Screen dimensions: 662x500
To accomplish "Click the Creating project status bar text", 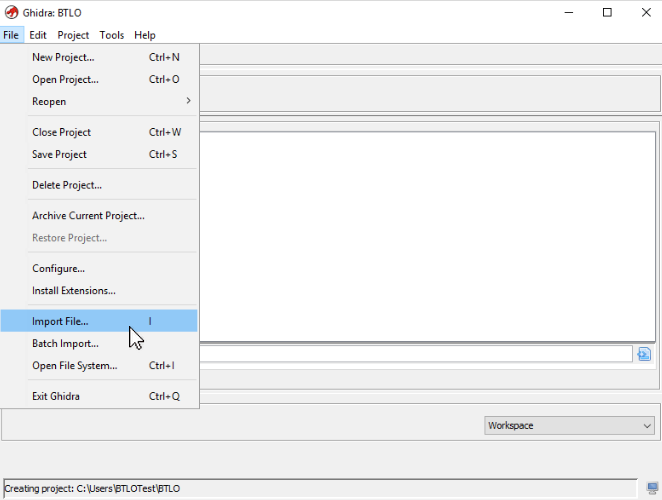I will [92, 489].
